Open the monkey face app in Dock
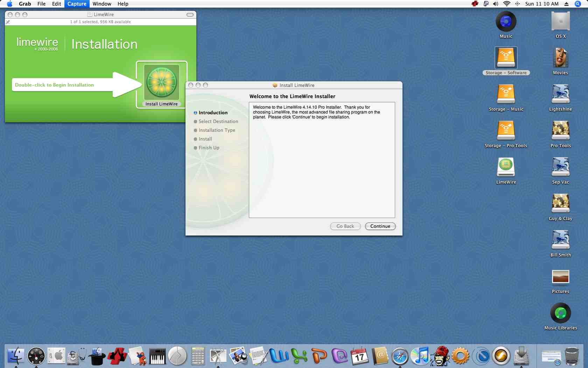Viewport: 588px width, 368px height. [440, 356]
